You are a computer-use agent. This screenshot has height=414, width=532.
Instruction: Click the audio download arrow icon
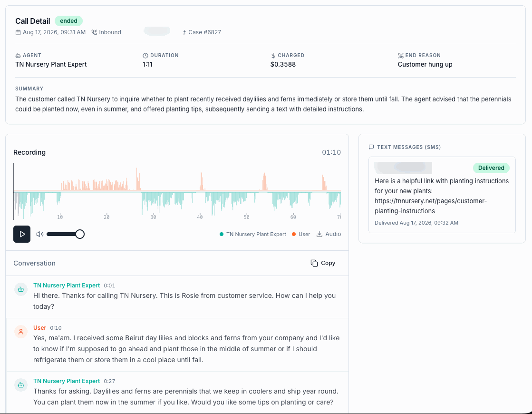[319, 234]
